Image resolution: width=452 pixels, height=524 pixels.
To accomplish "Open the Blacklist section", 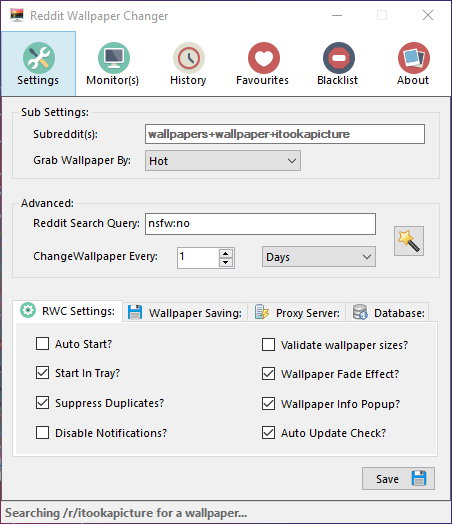I will pyautogui.click(x=338, y=64).
